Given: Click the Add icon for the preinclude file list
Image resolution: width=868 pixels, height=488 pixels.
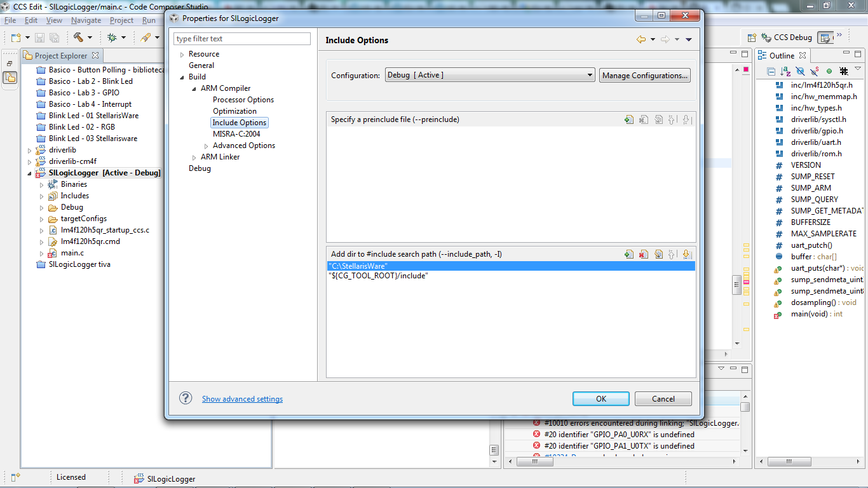Looking at the screenshot, I should click(x=629, y=119).
